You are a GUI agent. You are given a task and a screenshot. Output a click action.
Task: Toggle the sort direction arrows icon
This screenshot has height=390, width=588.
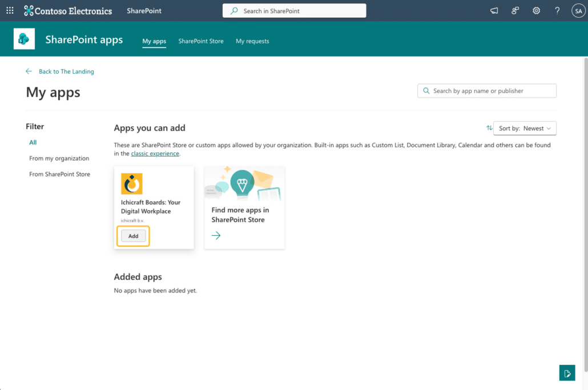(489, 128)
